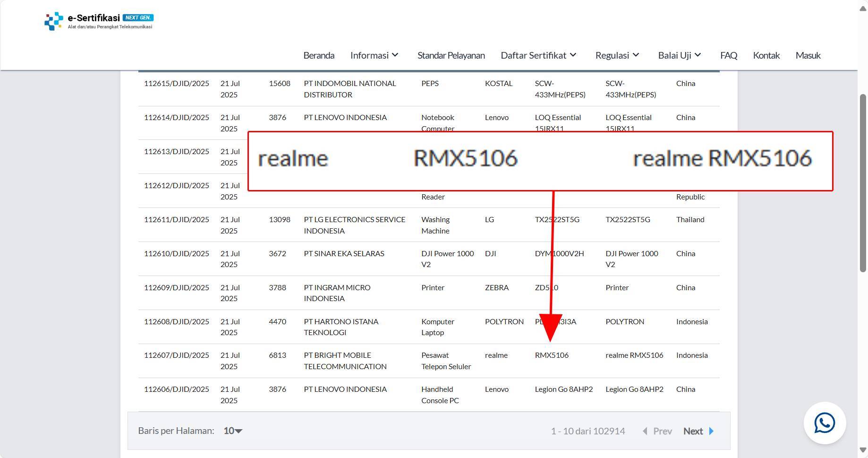Click PT LG ELECTRONICS SERVICE INDONESIA cell
The image size is (868, 458).
click(x=355, y=225)
